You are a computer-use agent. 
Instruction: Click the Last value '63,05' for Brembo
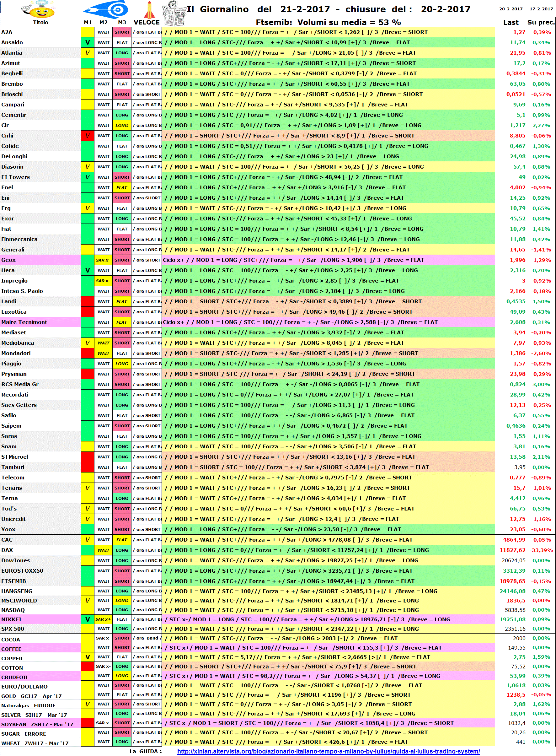tap(517, 84)
